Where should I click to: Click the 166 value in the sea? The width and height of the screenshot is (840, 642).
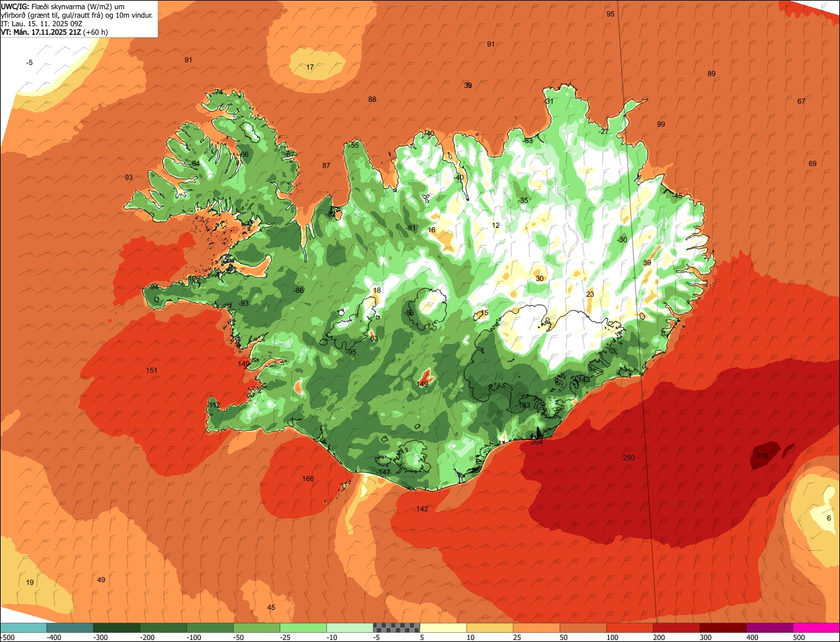(308, 479)
